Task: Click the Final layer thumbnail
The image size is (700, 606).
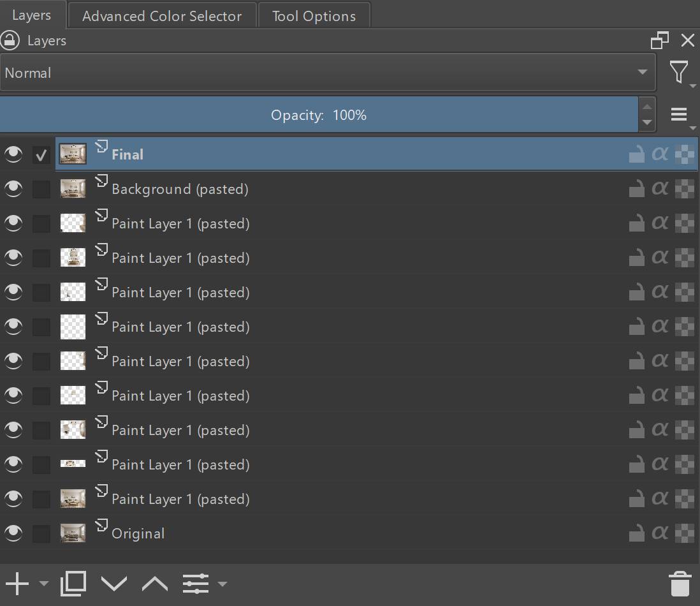Action: tap(73, 154)
